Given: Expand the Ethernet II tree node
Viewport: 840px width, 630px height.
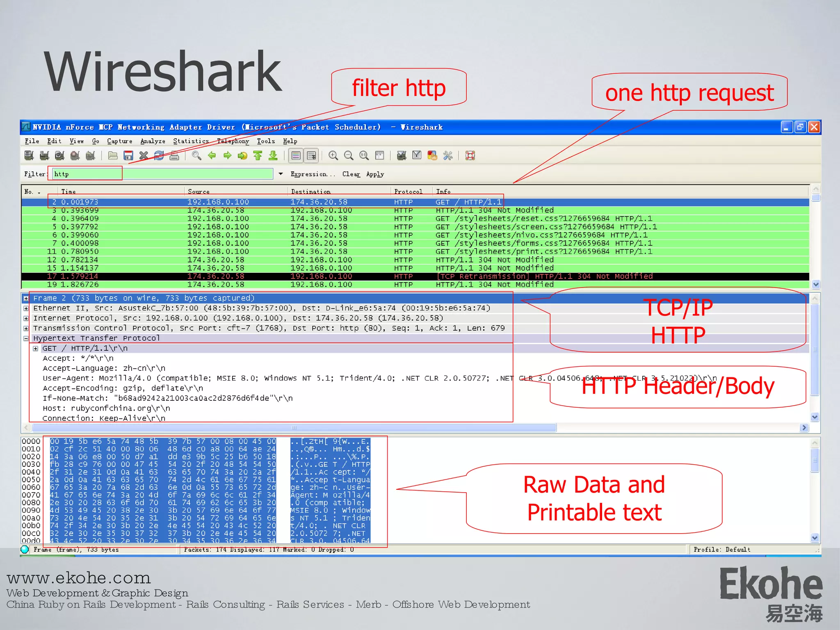Looking at the screenshot, I should pos(26,308).
